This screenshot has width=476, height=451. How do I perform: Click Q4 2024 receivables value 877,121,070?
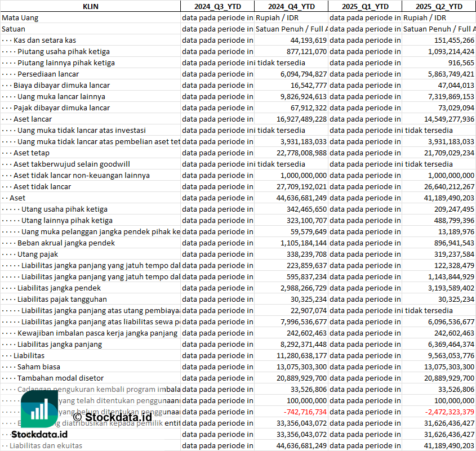[x=306, y=52]
